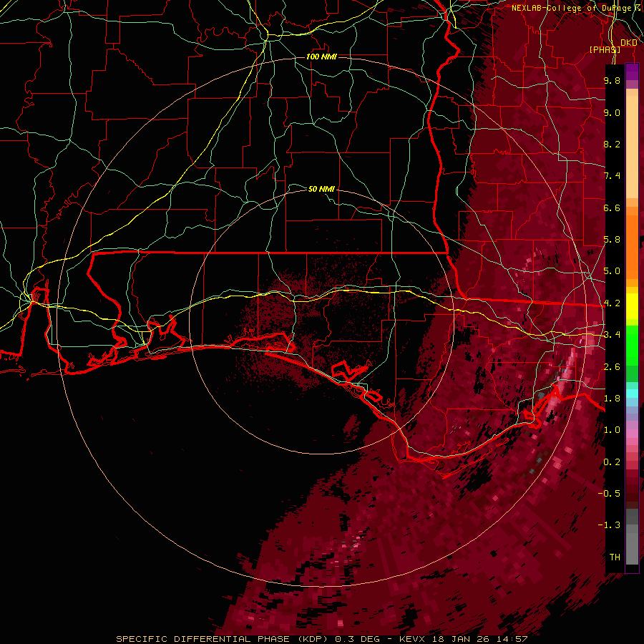Click the 3.4 value on the color scale

612,335
